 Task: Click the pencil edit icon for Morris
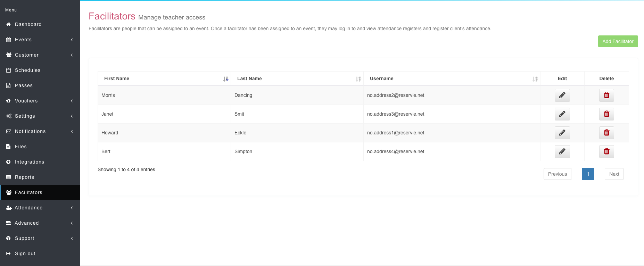pyautogui.click(x=562, y=95)
